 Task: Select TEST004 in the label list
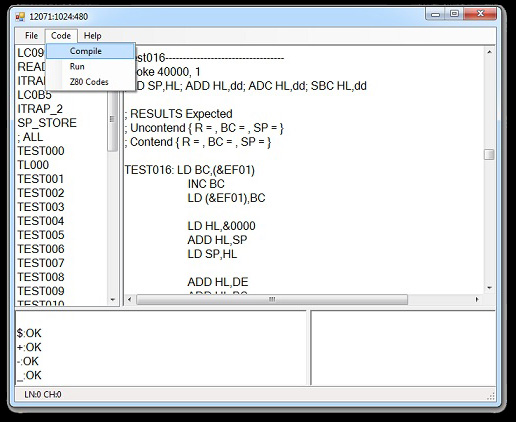coord(41,221)
